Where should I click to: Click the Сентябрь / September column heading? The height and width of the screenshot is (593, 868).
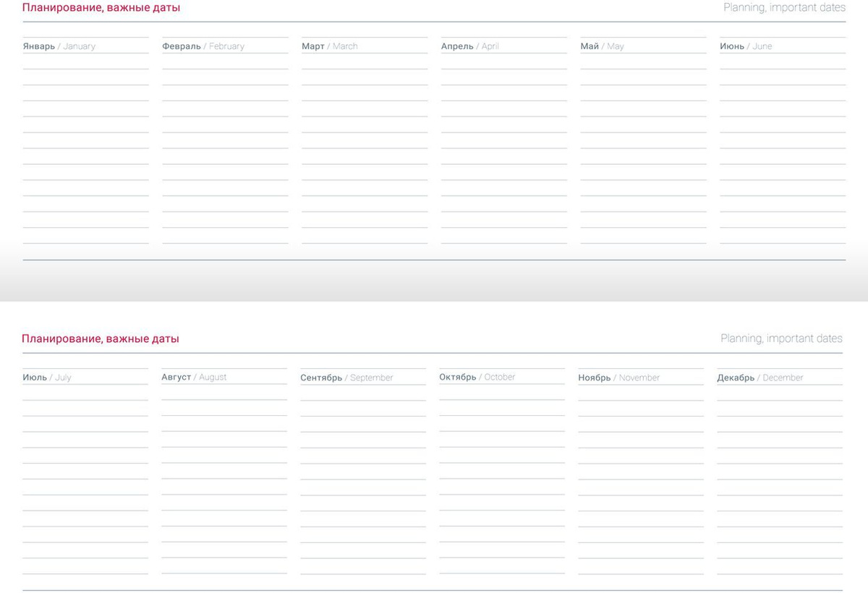point(346,377)
